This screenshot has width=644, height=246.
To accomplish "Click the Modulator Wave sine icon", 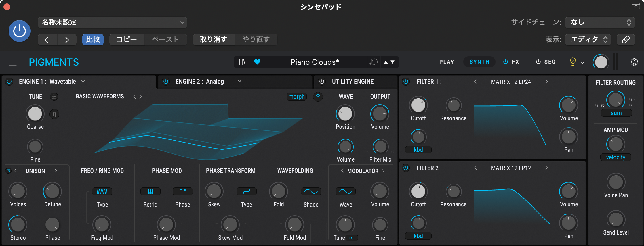I will click(x=346, y=191).
